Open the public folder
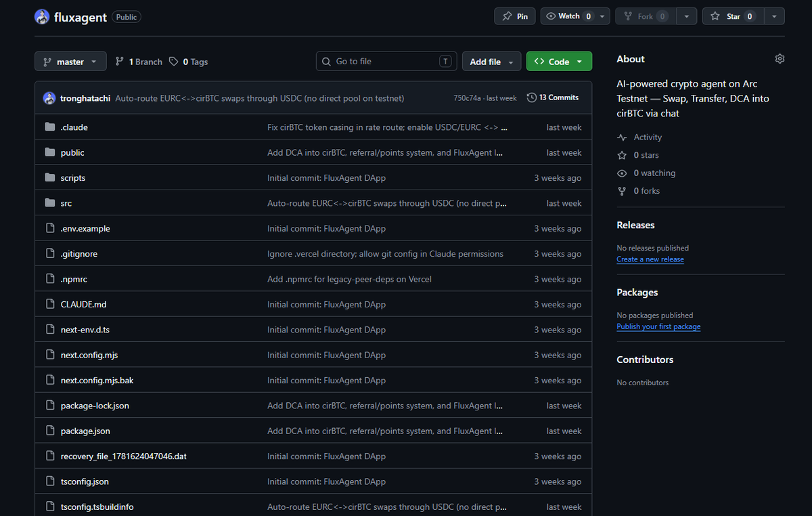 72,153
